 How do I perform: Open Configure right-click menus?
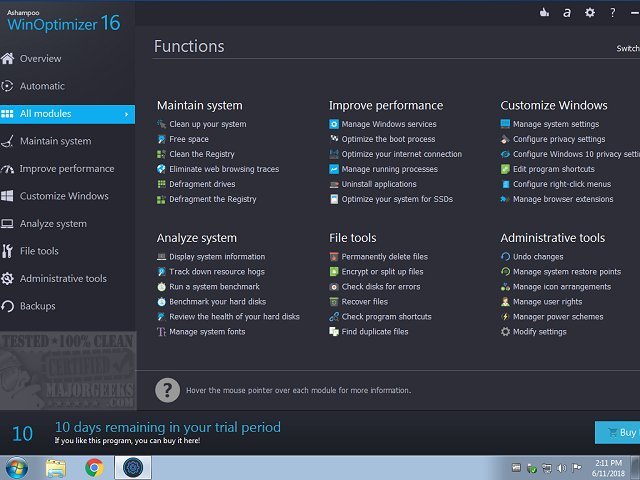(562, 184)
